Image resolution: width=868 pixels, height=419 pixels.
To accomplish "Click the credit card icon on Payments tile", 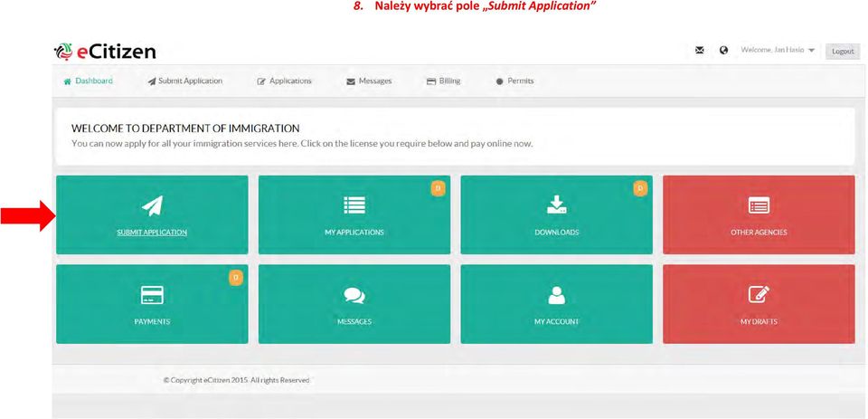I will pos(152,295).
